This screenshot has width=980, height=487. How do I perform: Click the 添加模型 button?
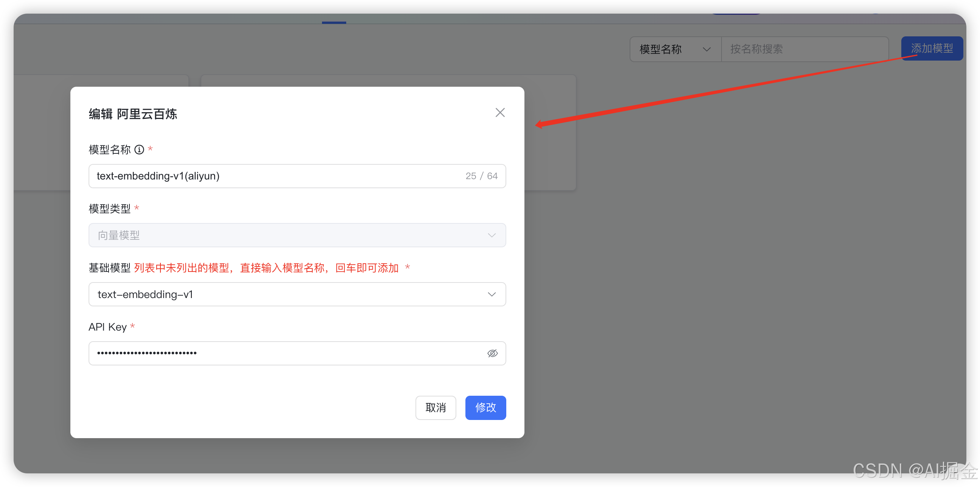(x=932, y=48)
